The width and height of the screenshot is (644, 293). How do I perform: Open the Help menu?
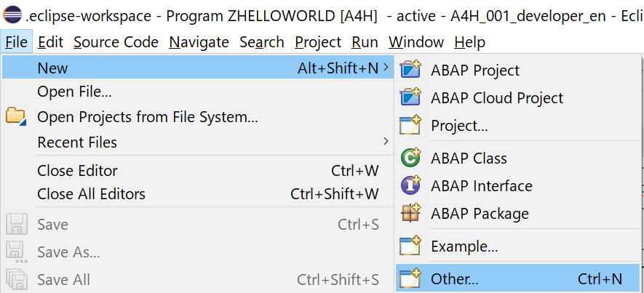click(x=469, y=42)
